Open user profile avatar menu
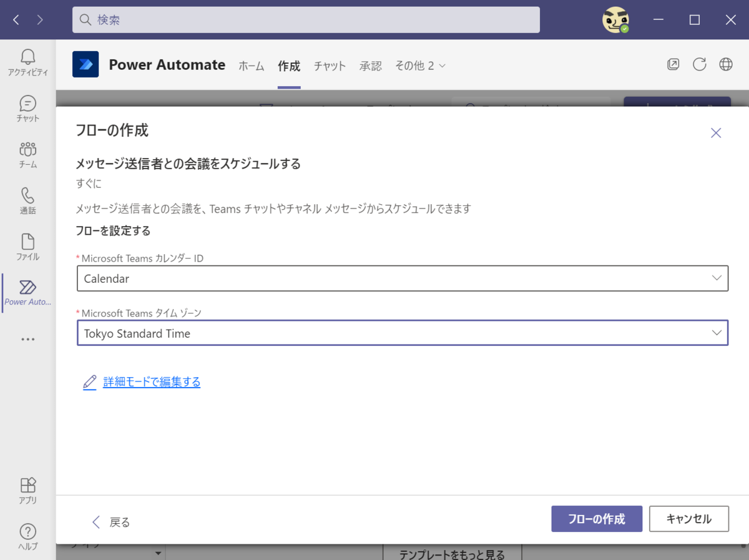Screen dimensions: 749x560 tap(615, 20)
